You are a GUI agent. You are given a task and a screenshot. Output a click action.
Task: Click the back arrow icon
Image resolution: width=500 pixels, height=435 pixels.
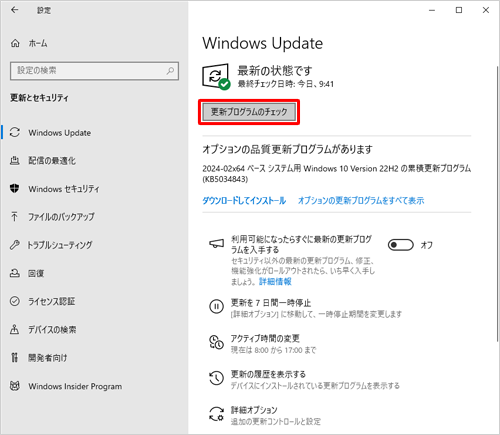click(14, 10)
